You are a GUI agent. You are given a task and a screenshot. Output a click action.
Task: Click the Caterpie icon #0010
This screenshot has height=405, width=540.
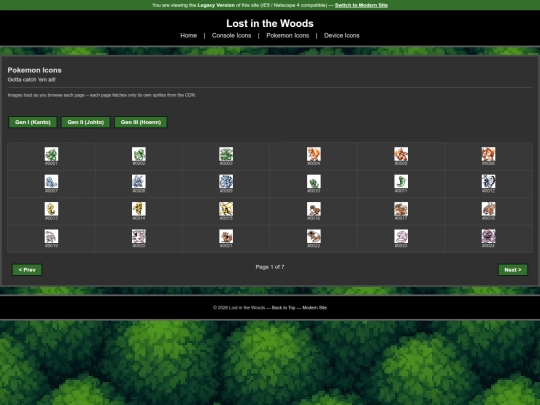tap(314, 181)
